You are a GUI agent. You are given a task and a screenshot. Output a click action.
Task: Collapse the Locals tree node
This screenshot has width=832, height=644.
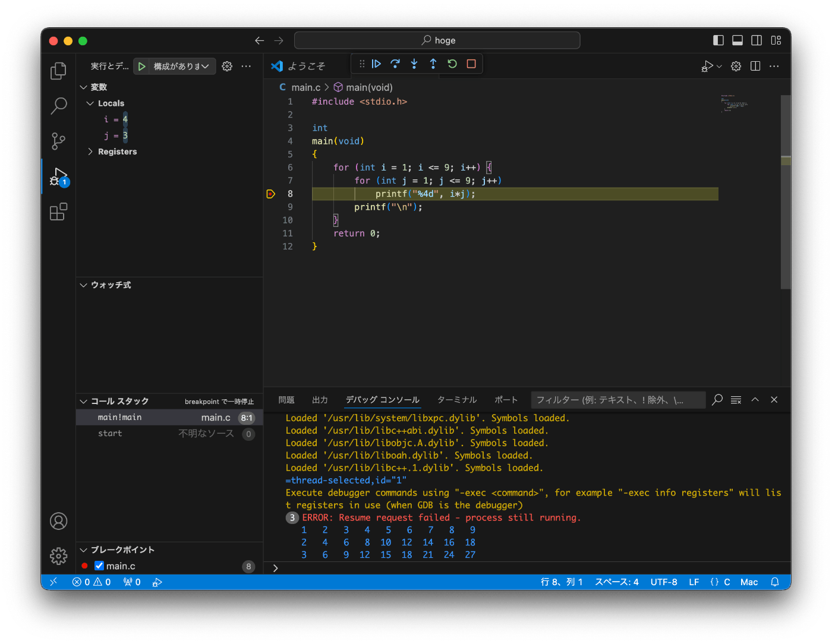pos(90,103)
